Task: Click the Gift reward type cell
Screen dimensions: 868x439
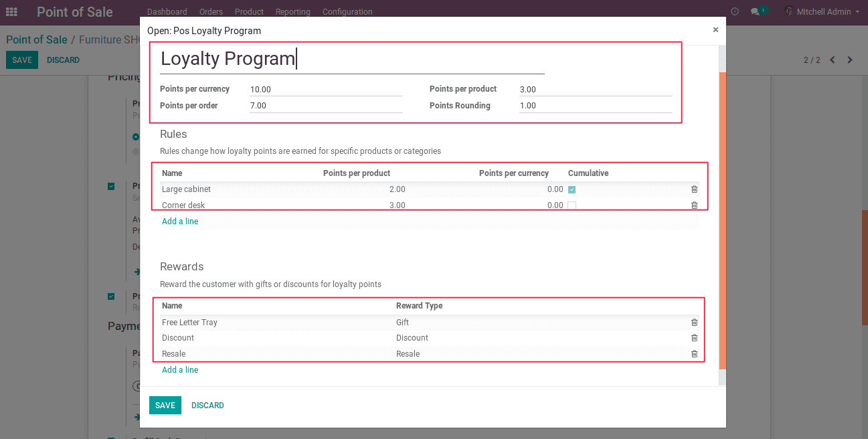Action: pyautogui.click(x=402, y=322)
